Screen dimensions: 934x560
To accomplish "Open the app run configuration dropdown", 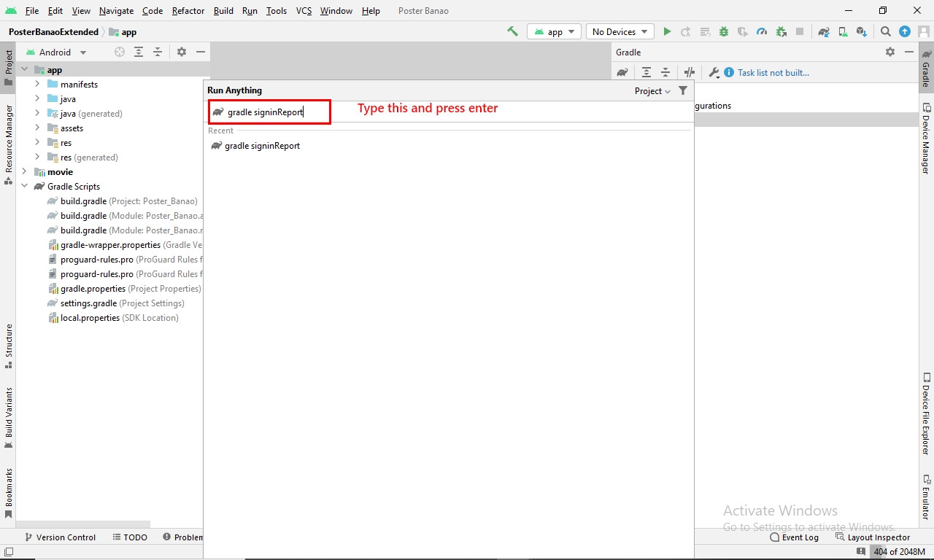I will click(555, 32).
